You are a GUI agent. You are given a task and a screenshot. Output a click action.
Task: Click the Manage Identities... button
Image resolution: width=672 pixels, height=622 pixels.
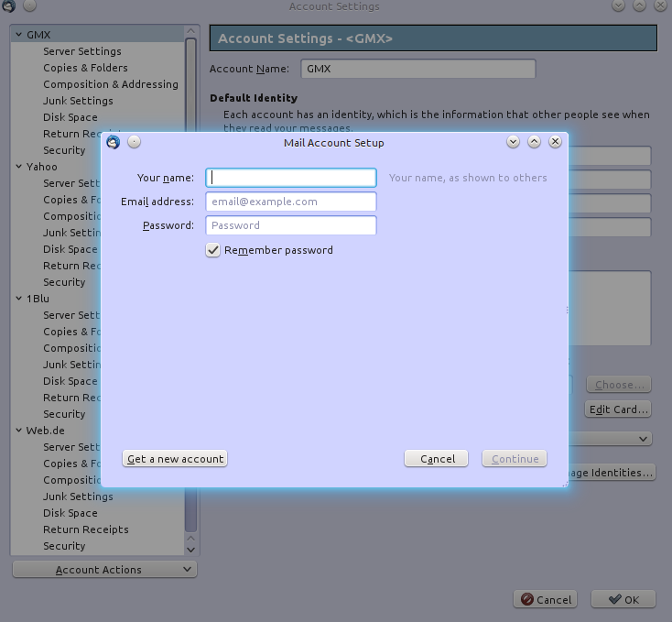612,473
